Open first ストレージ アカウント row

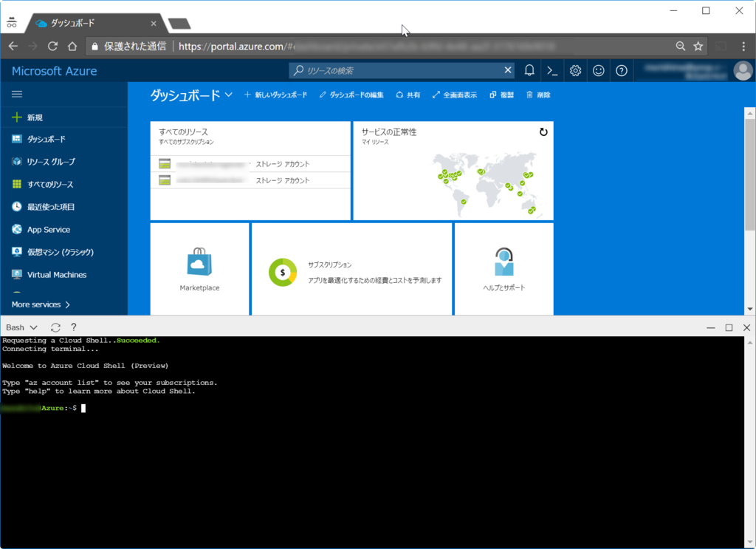coord(250,164)
